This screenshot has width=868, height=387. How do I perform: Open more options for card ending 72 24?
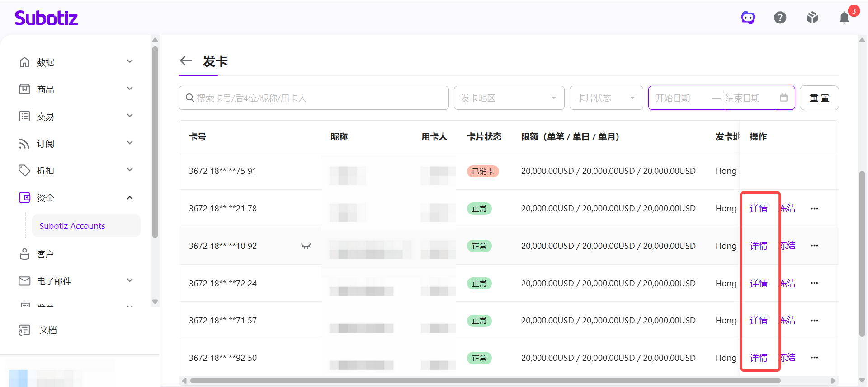[814, 283]
